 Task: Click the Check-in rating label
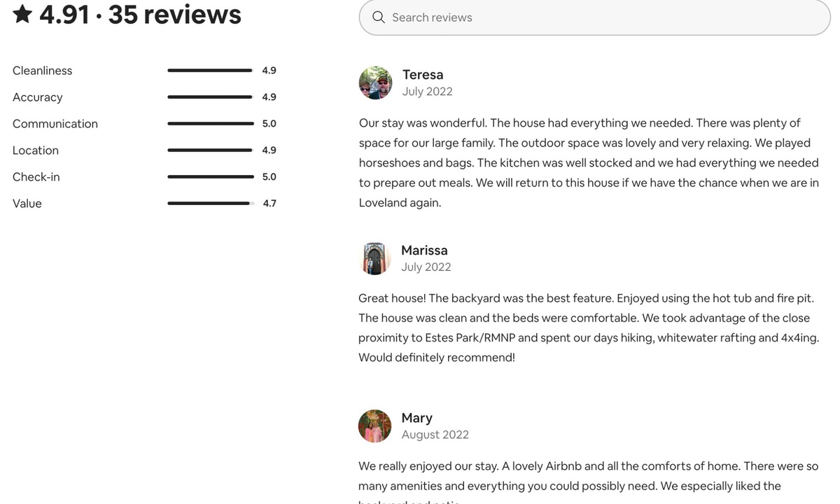(36, 177)
